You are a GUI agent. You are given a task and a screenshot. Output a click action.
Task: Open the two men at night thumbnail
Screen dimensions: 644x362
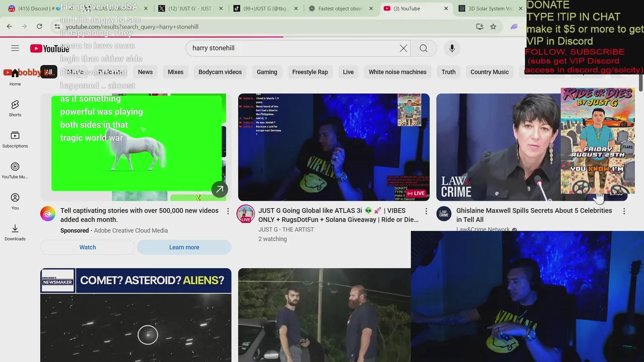pyautogui.click(x=325, y=315)
